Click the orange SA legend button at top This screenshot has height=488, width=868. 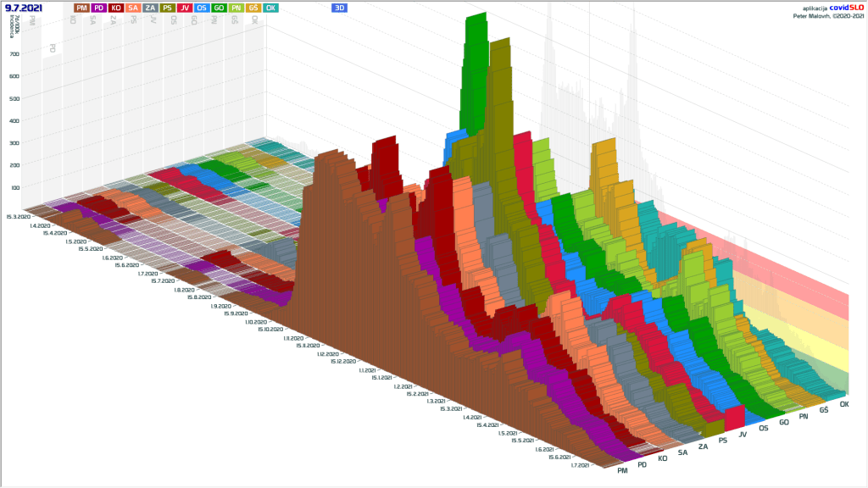[x=133, y=8]
